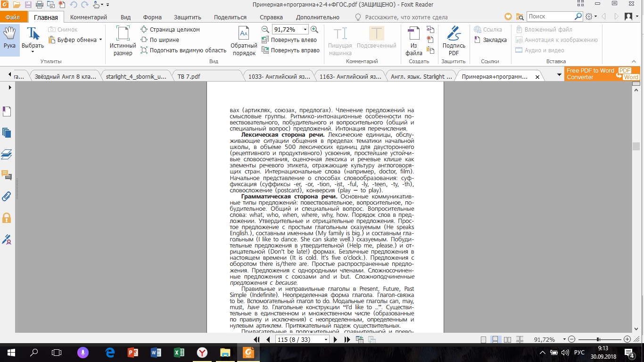The image size is (644, 362).
Task: Click the zoom in magnifier icon
Action: click(314, 29)
